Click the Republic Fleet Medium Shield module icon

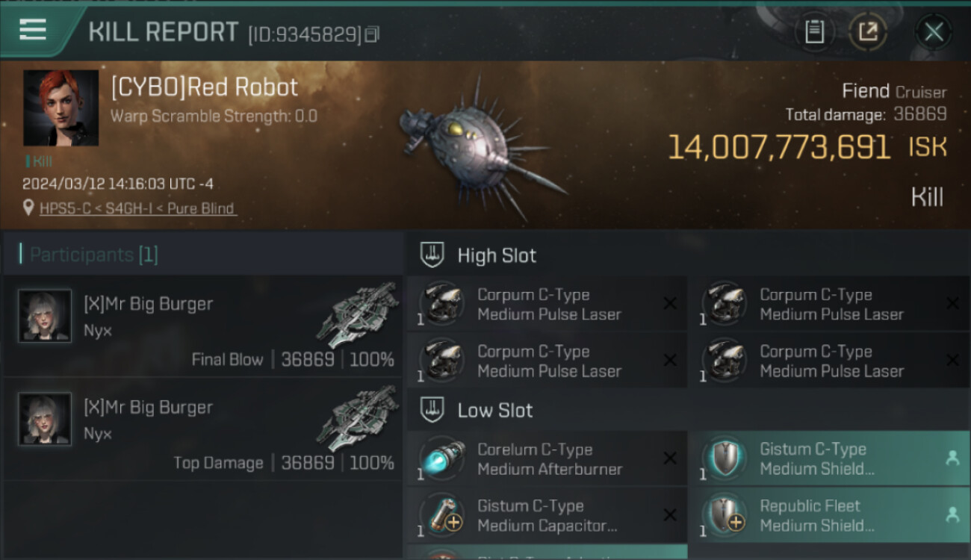coord(724,515)
